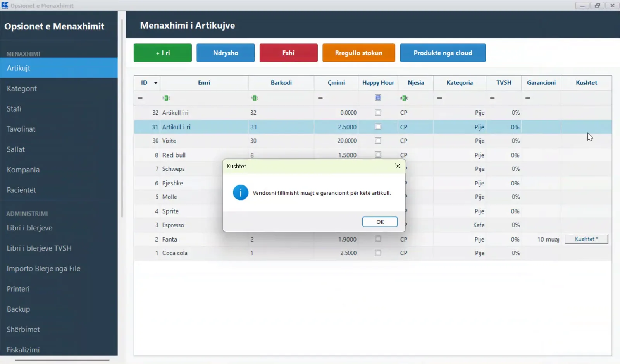Click the Emri column text filter icon

click(166, 98)
